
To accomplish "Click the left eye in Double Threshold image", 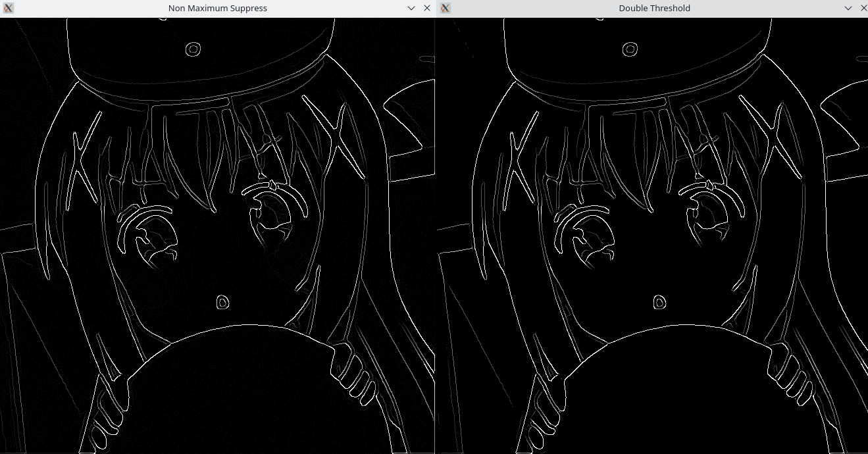I will tap(588, 234).
